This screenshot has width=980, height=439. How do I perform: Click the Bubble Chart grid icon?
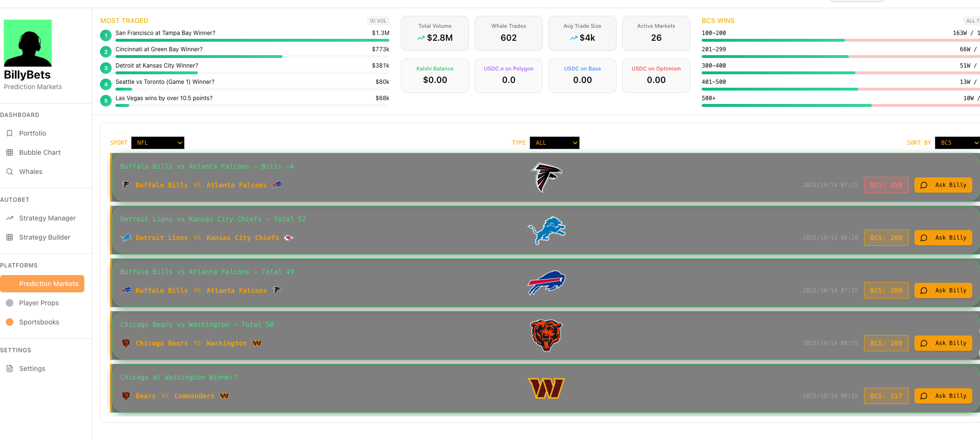click(x=10, y=152)
